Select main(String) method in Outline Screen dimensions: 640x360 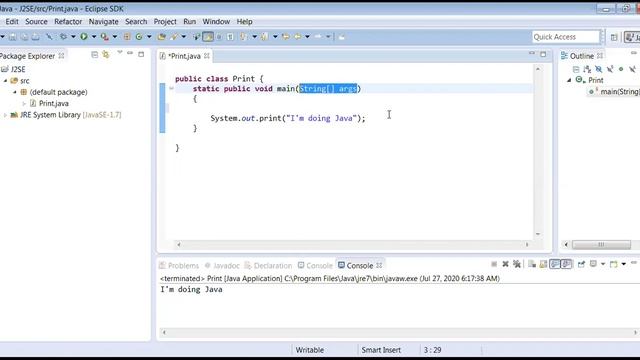tap(614, 92)
